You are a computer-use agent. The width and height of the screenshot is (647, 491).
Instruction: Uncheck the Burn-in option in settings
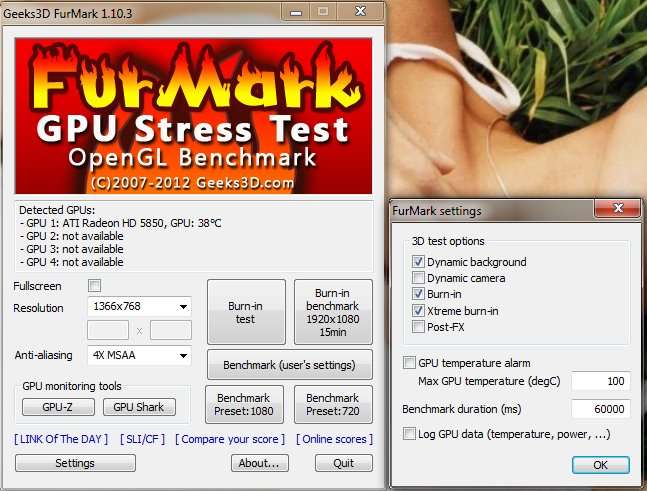(x=418, y=294)
